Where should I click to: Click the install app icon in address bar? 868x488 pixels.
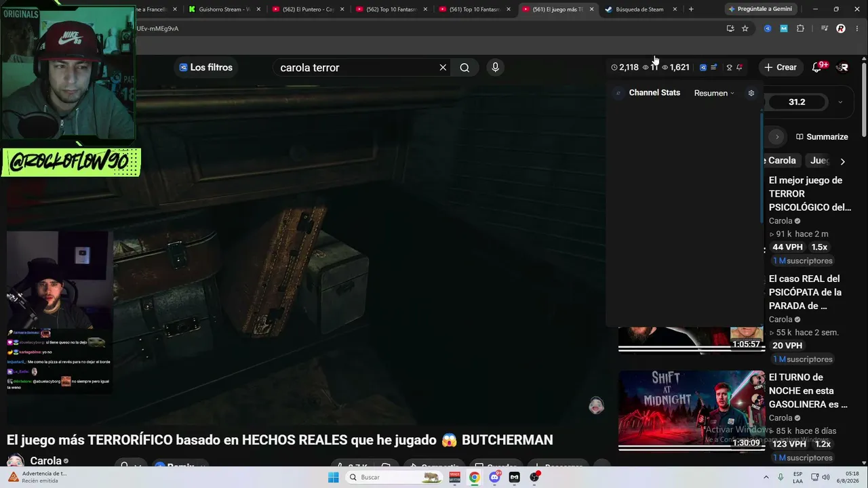click(x=730, y=28)
